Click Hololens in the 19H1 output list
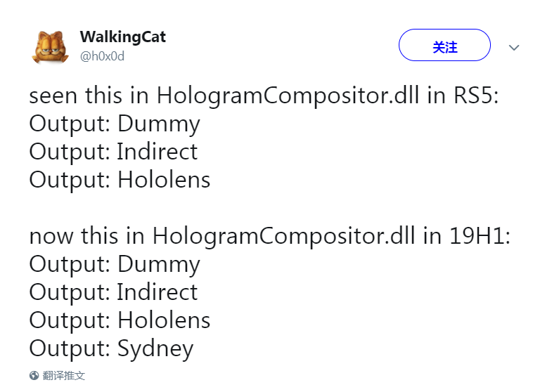552x392 pixels. pyautogui.click(x=164, y=320)
